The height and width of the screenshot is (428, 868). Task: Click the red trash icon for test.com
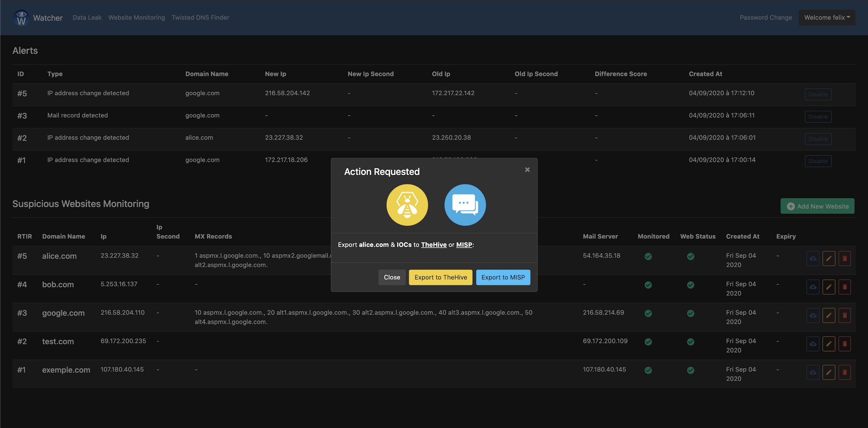(x=844, y=344)
